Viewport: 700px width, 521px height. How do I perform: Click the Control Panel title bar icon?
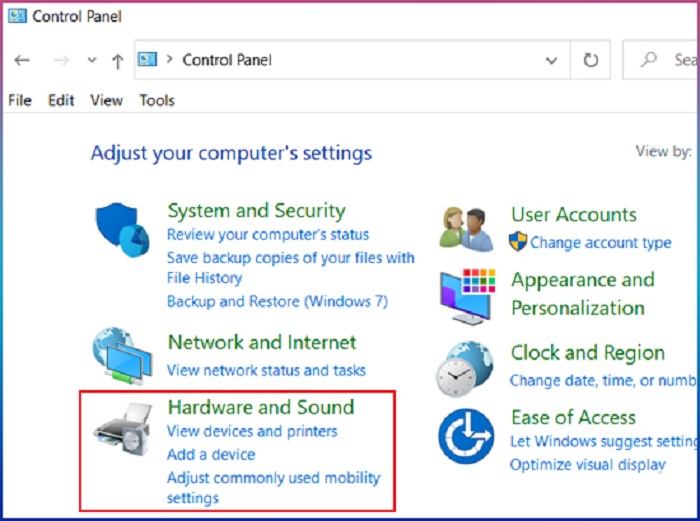pos(17,17)
